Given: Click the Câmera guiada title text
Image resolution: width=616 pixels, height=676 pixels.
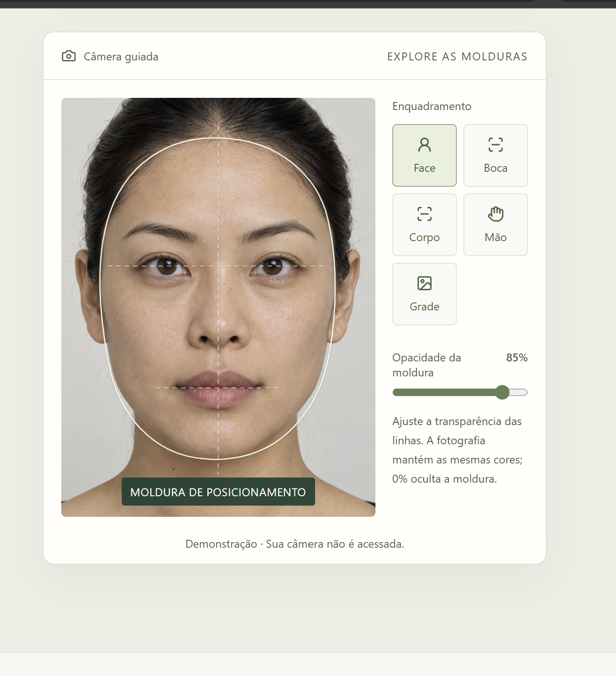Looking at the screenshot, I should point(121,57).
